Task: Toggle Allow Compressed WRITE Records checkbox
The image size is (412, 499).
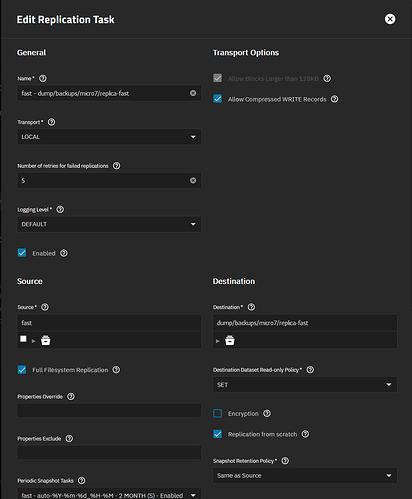Action: tap(217, 99)
